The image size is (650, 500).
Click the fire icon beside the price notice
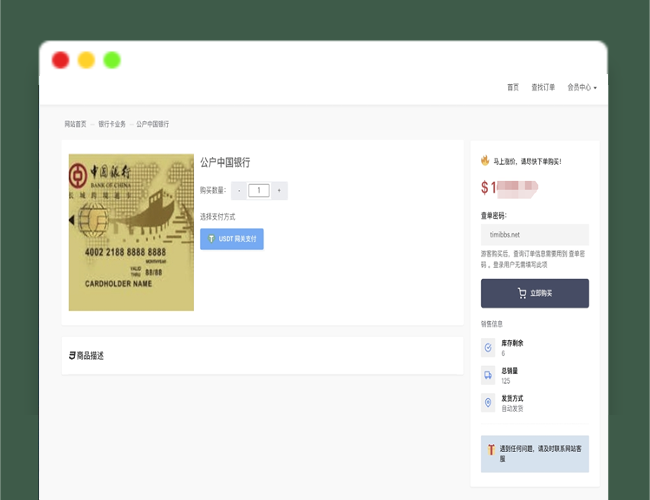pyautogui.click(x=485, y=160)
